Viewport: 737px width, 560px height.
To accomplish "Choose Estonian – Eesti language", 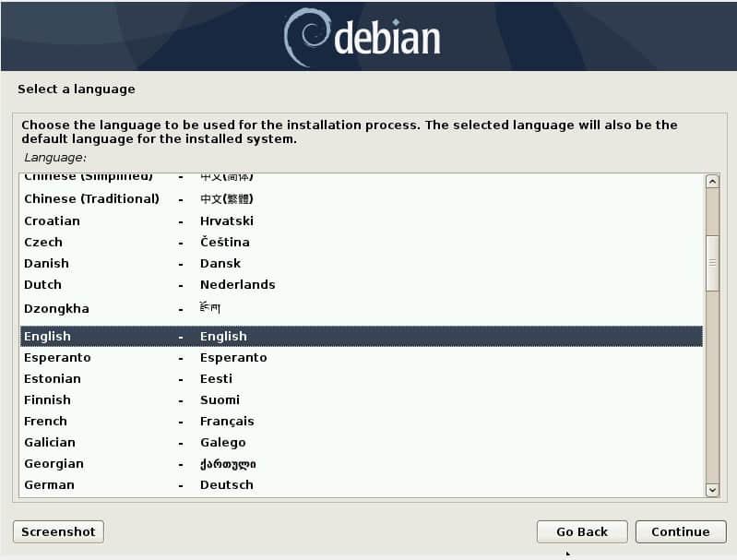I will 360,379.
